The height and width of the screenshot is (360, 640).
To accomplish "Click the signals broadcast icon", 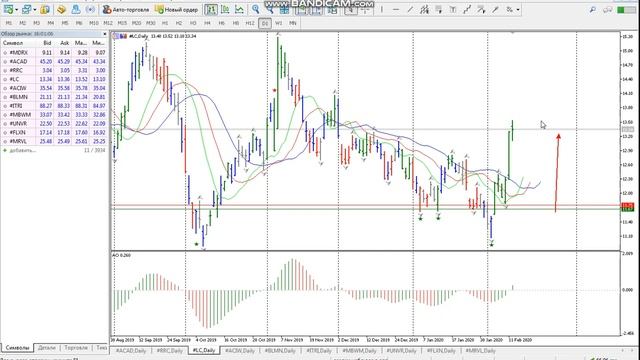I will pos(91,9).
